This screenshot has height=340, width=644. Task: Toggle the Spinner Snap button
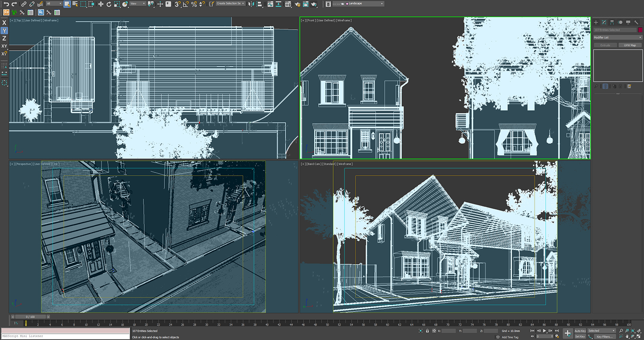coord(202,4)
